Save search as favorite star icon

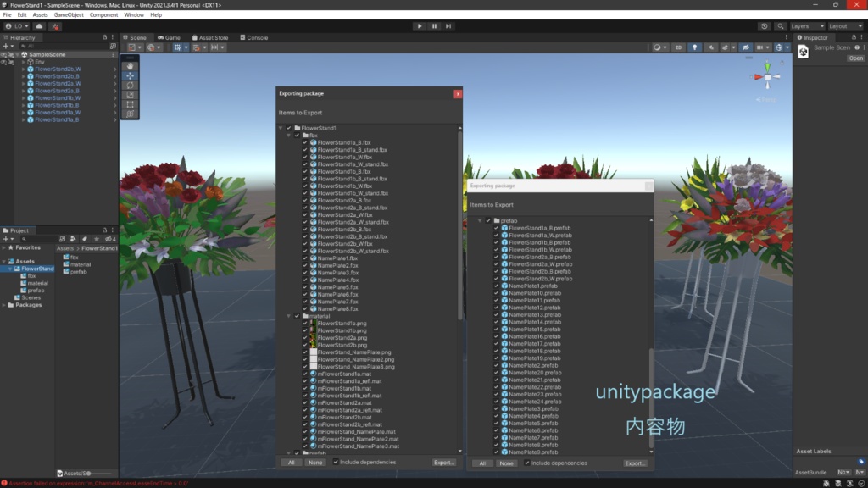[x=97, y=239]
